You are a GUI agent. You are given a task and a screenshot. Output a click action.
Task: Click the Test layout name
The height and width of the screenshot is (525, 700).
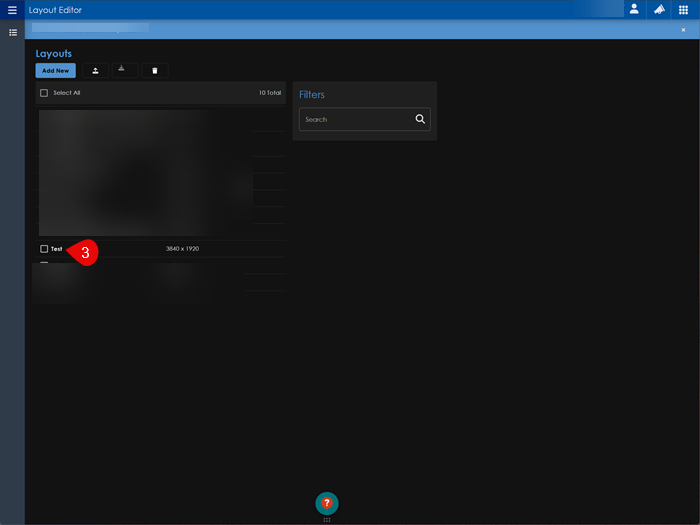click(x=57, y=248)
